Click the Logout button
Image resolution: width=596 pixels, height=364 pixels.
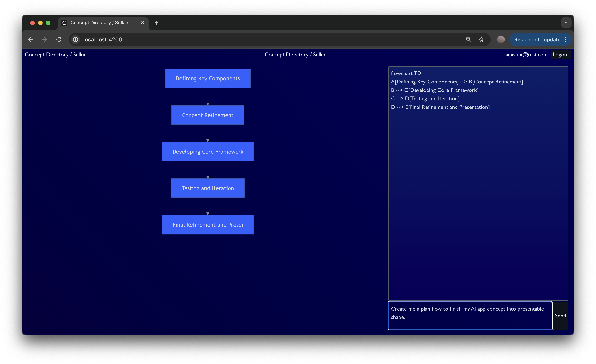tap(561, 55)
